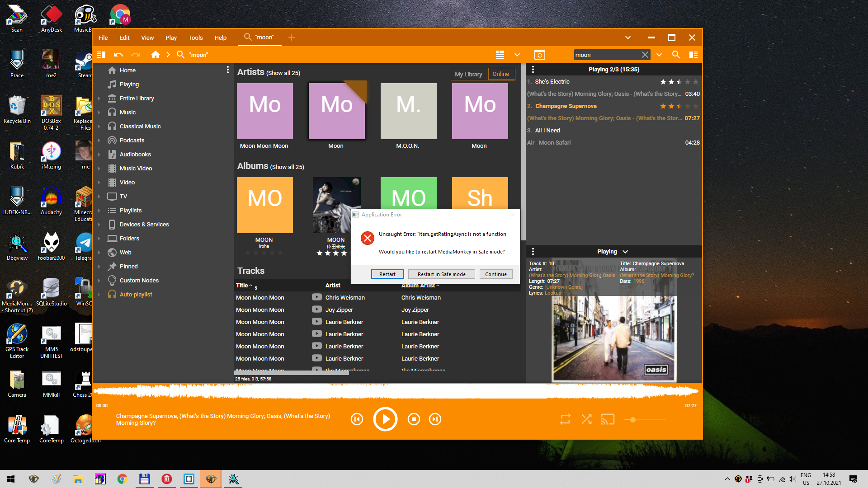868x488 pixels.
Task: Click the Cast to device icon
Action: click(x=607, y=419)
